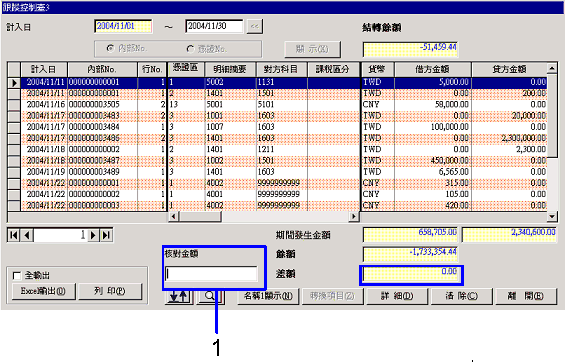
Task: Click the 核對金額 input field
Action: click(x=211, y=274)
